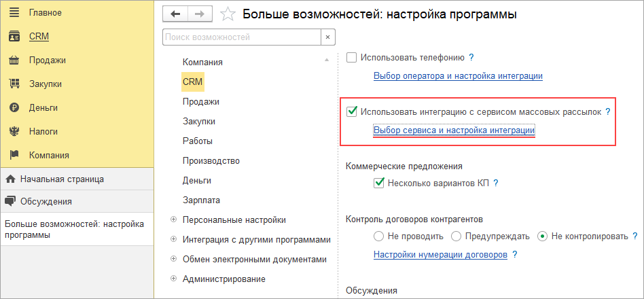Expand the Персональные настройки tree node
644x299 pixels.
pos(174,219)
